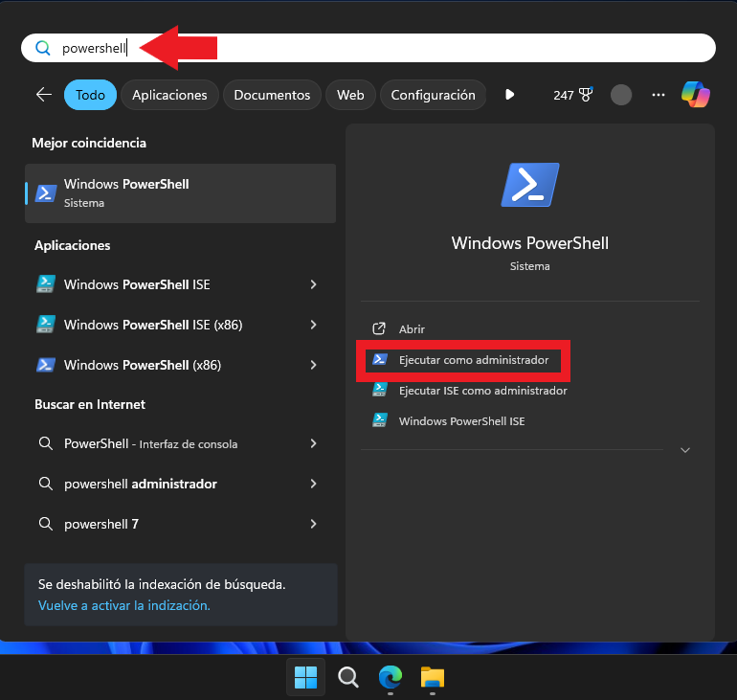Search web for powershell administrador
Screen dimensions: 737x700
tap(140, 484)
